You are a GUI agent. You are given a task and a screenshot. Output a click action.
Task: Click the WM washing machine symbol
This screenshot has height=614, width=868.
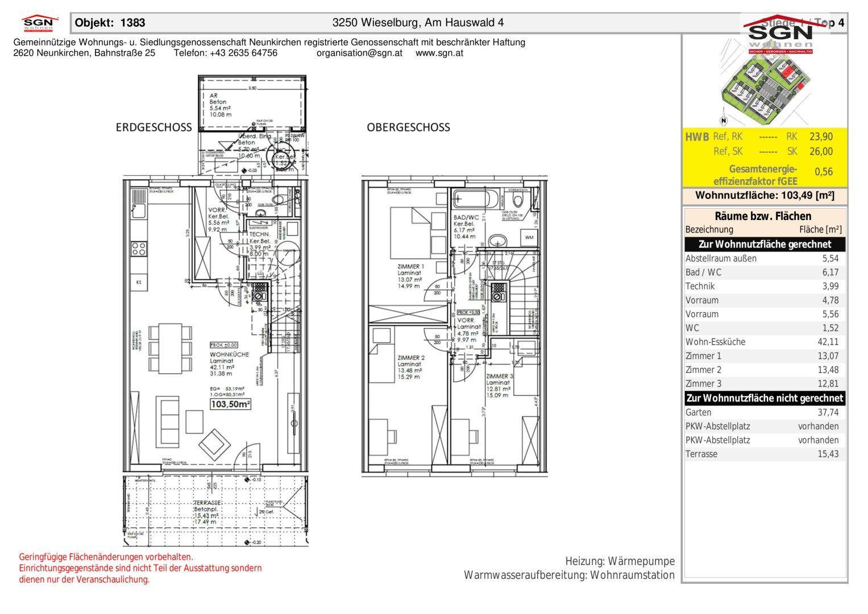[x=529, y=237]
